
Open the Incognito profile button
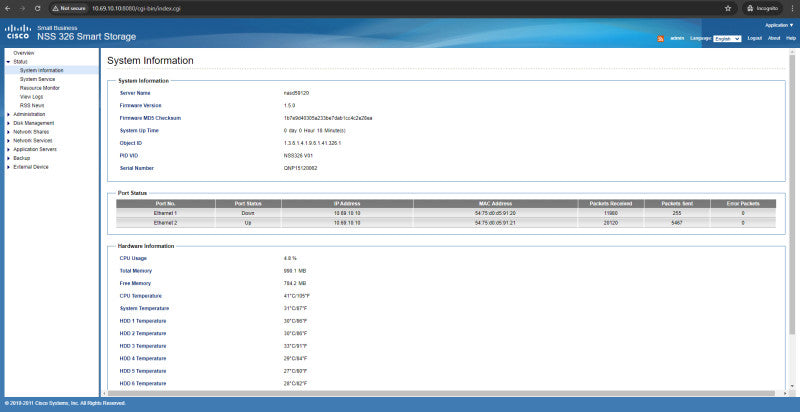pyautogui.click(x=762, y=9)
